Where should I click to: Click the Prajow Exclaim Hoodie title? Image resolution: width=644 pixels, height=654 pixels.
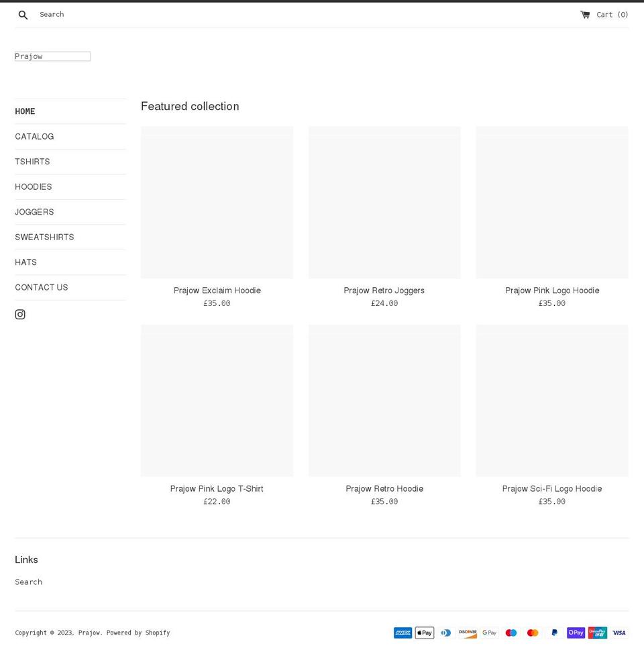217,290
